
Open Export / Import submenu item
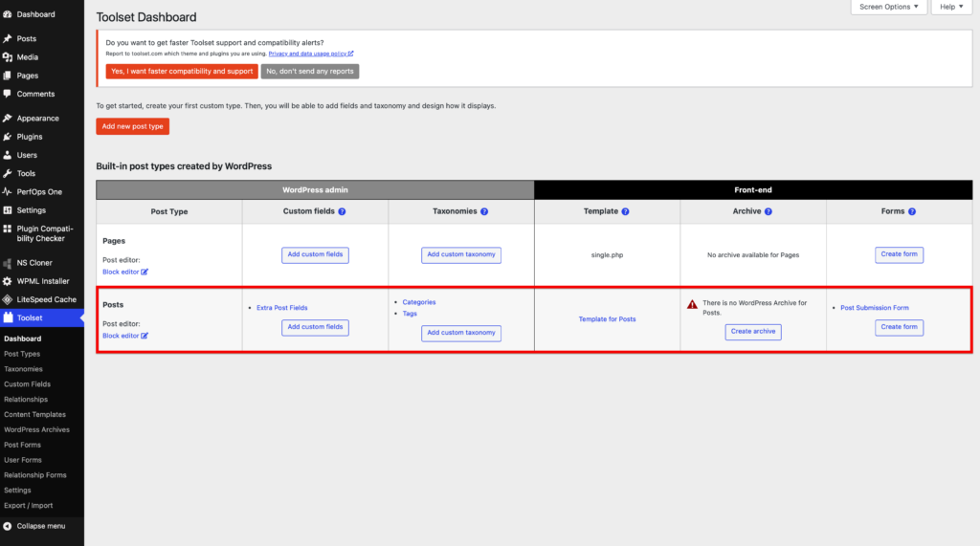click(x=28, y=506)
